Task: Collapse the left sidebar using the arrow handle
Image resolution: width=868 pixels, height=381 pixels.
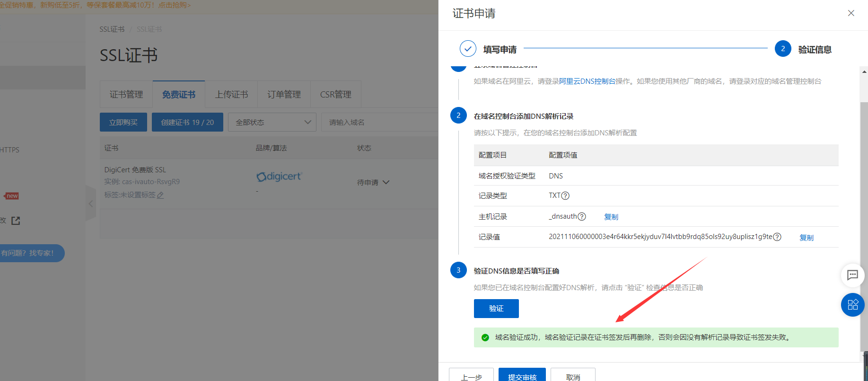Action: (91, 204)
